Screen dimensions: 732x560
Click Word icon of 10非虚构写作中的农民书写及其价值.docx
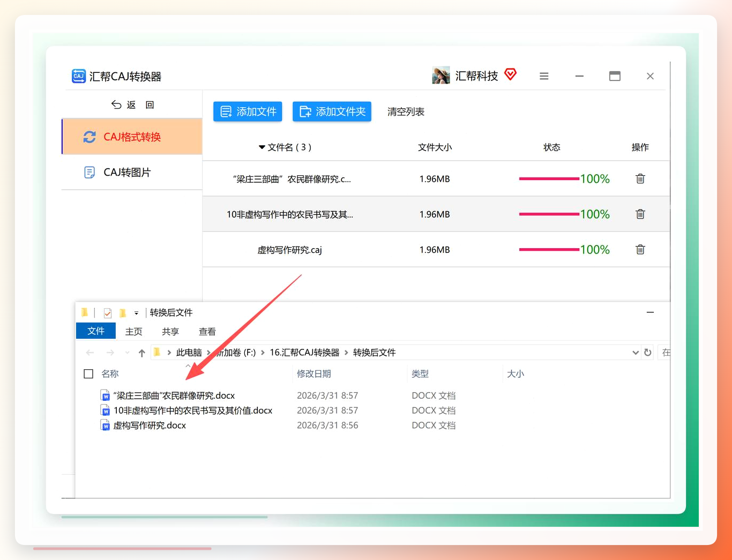[106, 410]
